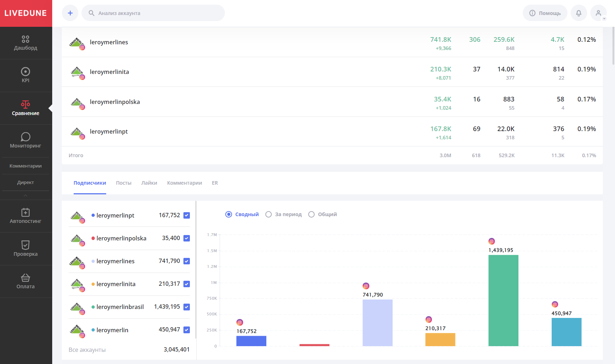This screenshot has width=615, height=364.
Task: Click the notifications bell icon
Action: click(x=579, y=13)
